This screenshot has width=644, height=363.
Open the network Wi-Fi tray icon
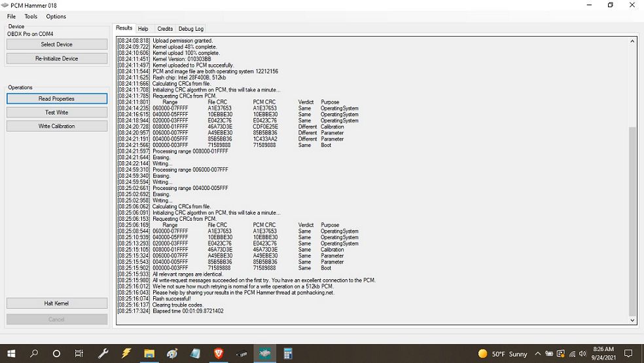(x=572, y=354)
